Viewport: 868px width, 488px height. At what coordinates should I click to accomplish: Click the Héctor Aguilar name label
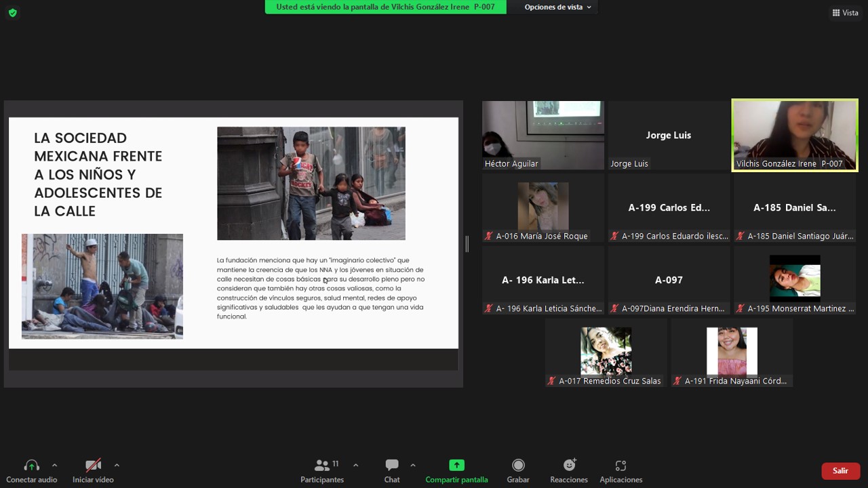(511, 163)
